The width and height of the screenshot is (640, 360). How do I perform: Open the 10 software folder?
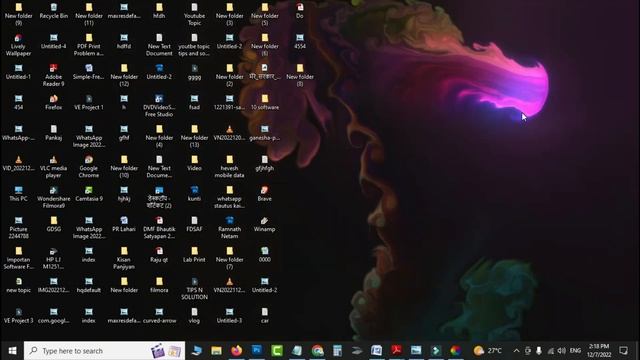click(264, 102)
